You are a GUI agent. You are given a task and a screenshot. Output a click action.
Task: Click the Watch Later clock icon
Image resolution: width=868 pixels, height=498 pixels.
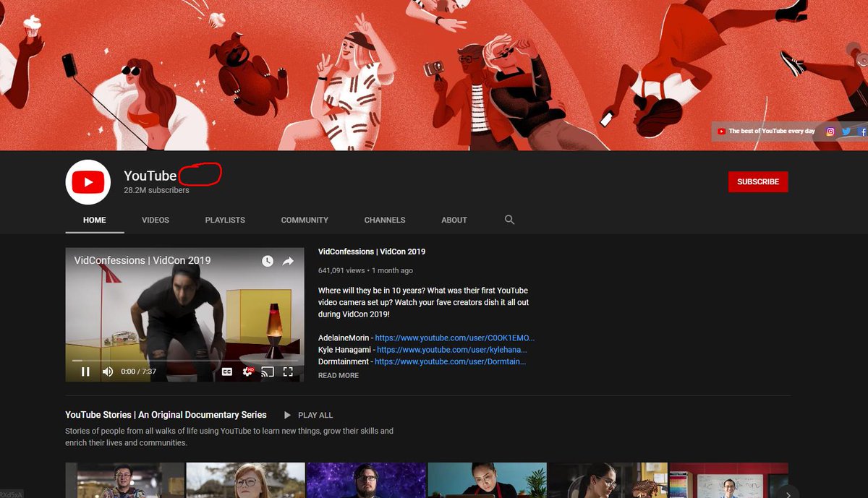coord(268,261)
